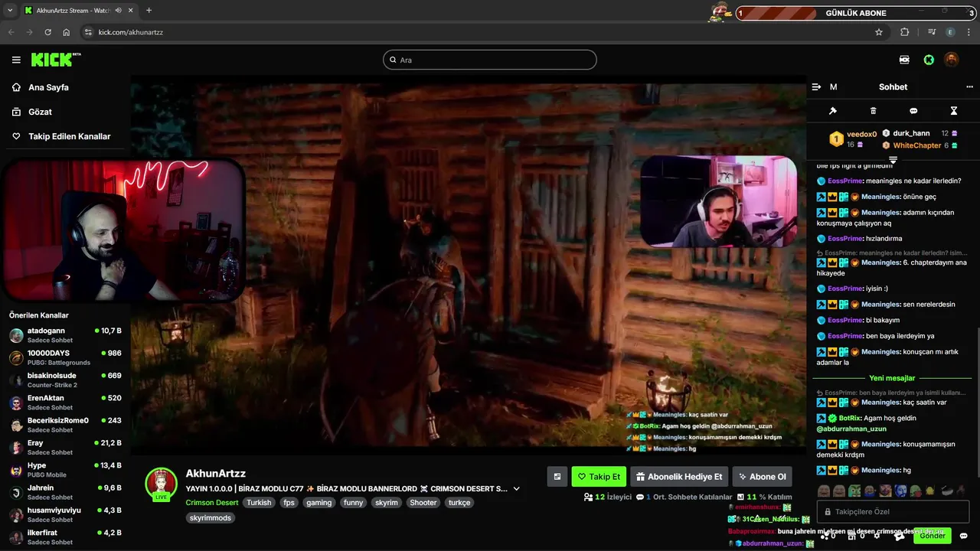Click the chat bubble icon next to Gönder
This screenshot has width=980, height=551.
[x=963, y=536]
